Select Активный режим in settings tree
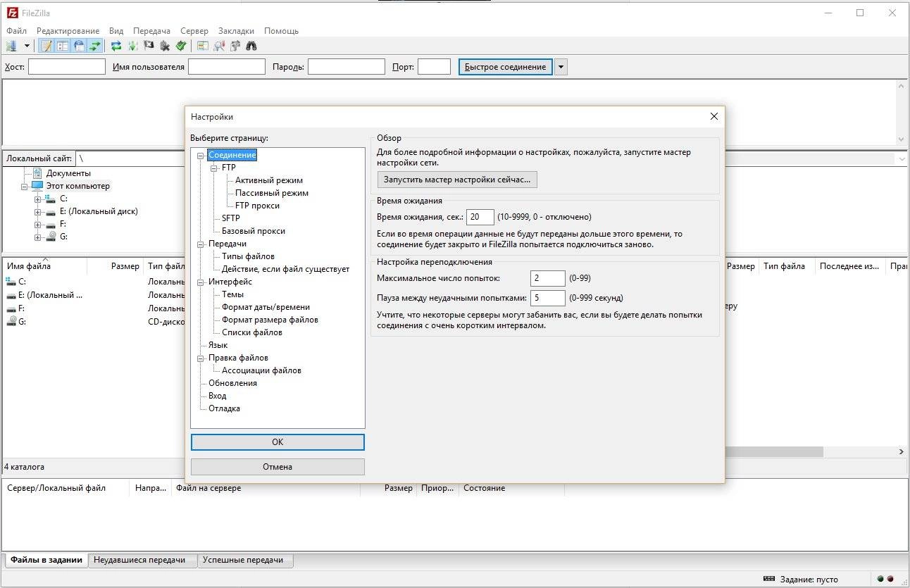 coord(269,180)
